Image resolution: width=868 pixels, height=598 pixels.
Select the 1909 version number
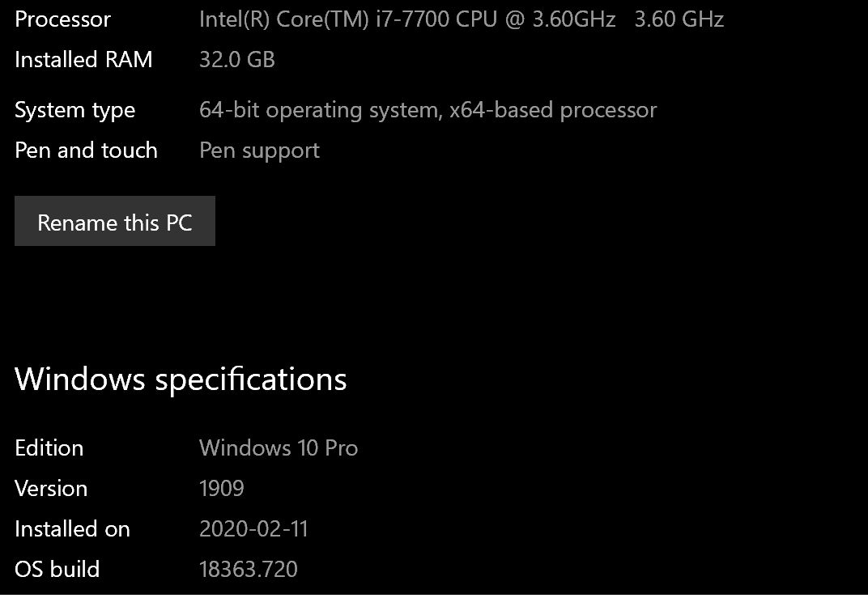pyautogui.click(x=221, y=489)
